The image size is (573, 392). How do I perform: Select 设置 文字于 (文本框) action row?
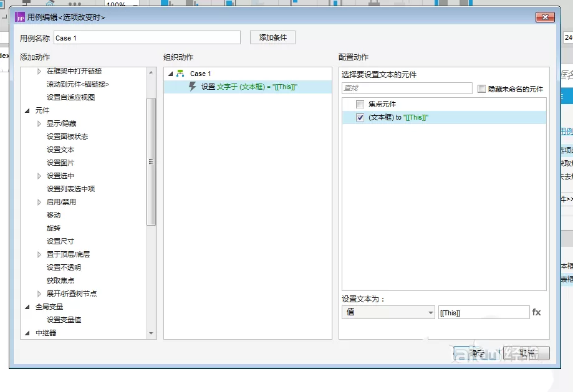(x=248, y=87)
